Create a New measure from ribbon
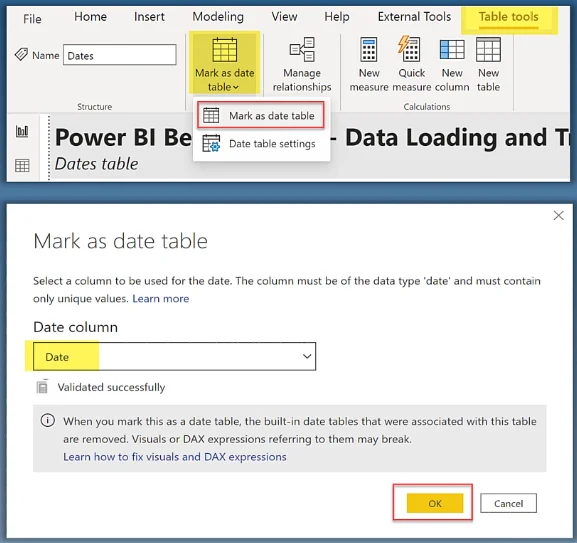The height and width of the screenshot is (543, 577). click(369, 64)
